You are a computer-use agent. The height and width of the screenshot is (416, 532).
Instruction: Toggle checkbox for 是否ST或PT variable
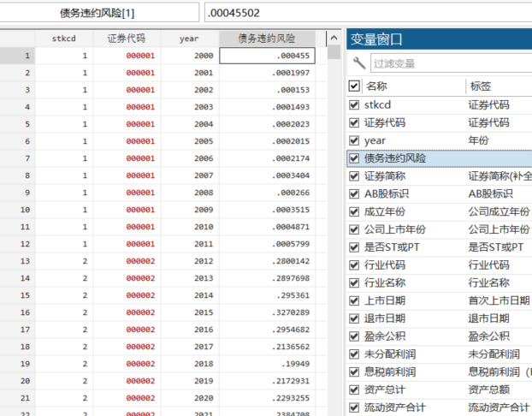[354, 247]
